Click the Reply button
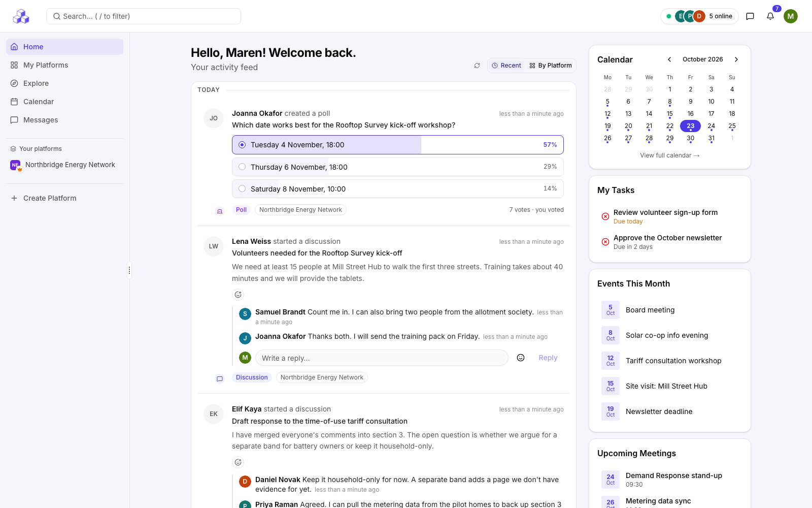The image size is (812, 508). [x=548, y=358]
